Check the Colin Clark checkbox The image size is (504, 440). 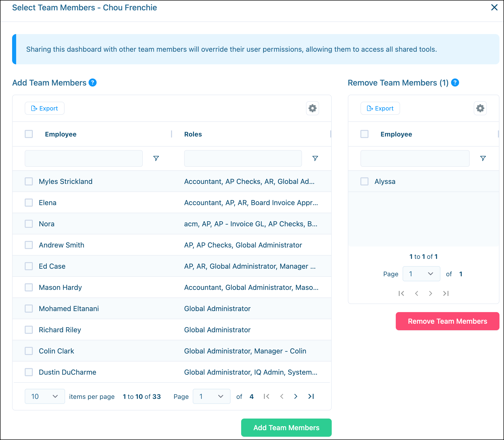(29, 351)
